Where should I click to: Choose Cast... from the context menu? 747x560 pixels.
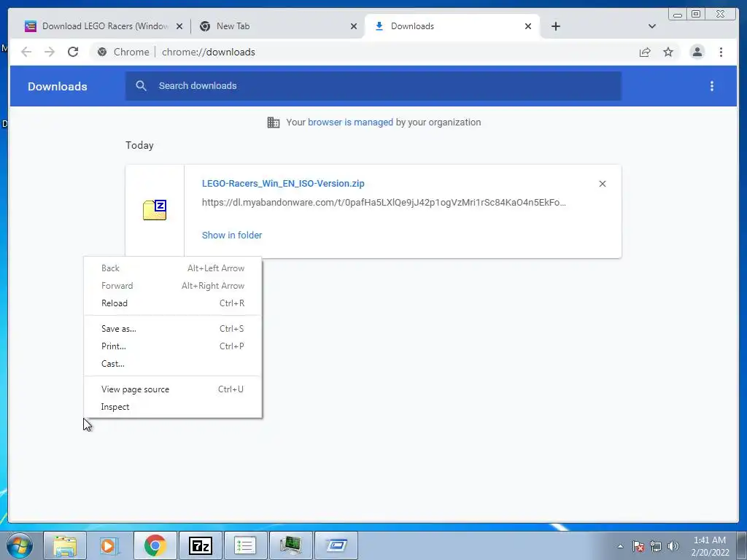[x=173, y=364]
